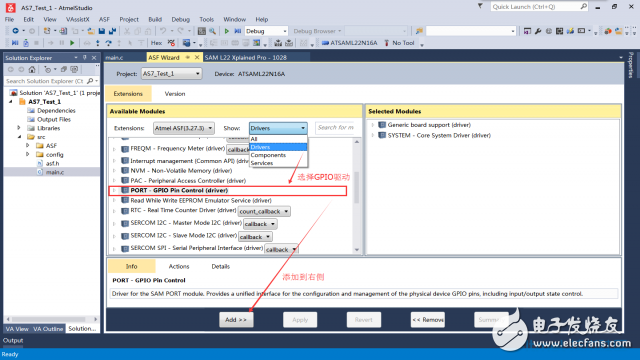The width and height of the screenshot is (640, 360).
Task: Open the ASF menu
Action: 104,19
